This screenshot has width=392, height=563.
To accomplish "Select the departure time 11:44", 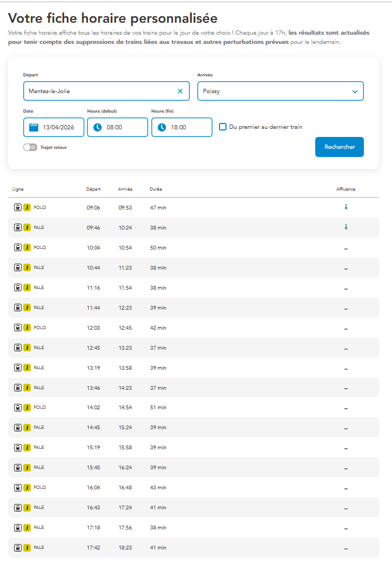I will pos(93,308).
